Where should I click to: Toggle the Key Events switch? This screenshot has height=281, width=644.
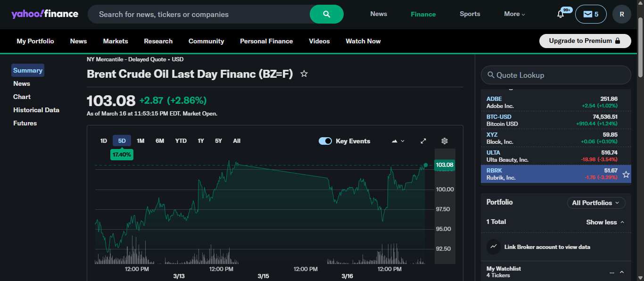(x=325, y=141)
